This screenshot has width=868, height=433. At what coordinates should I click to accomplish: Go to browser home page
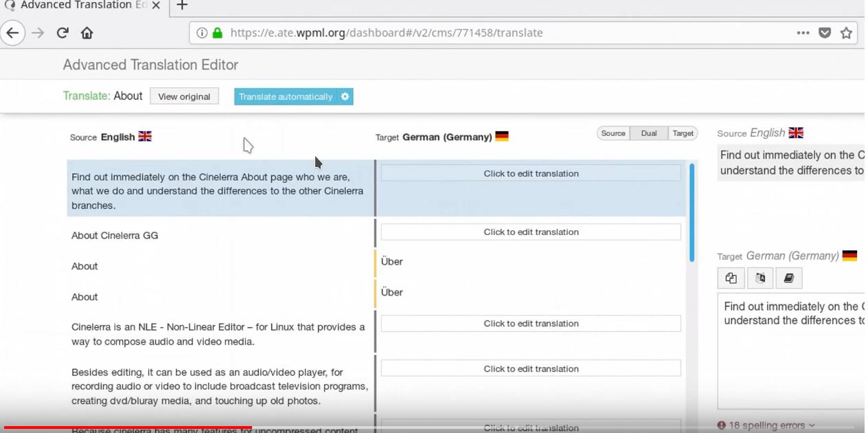[87, 33]
